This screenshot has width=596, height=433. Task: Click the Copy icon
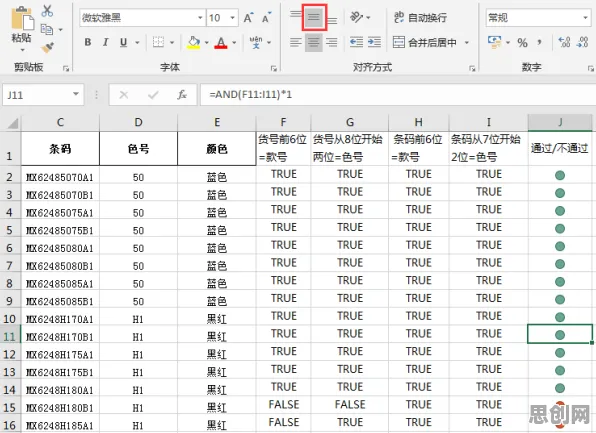(46, 29)
